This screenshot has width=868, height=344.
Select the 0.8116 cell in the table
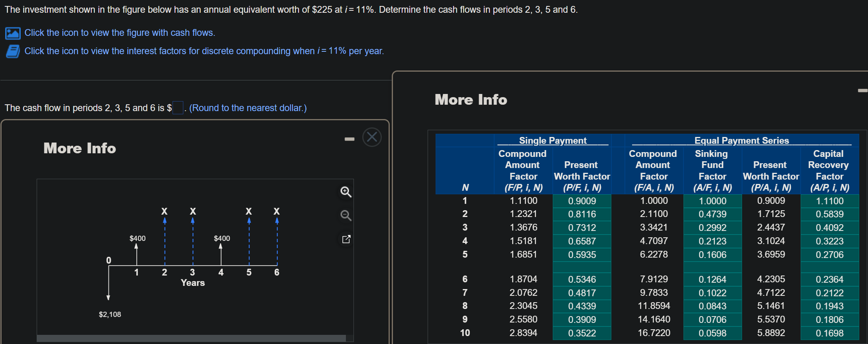point(582,214)
